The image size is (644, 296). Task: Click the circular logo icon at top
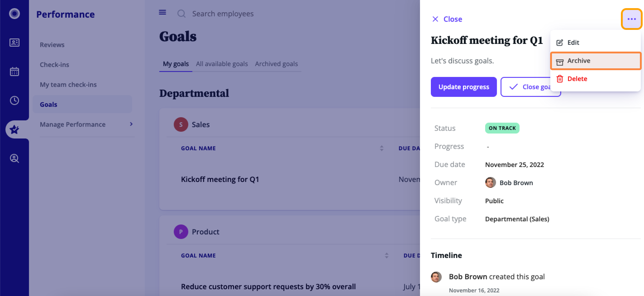pos(15,14)
